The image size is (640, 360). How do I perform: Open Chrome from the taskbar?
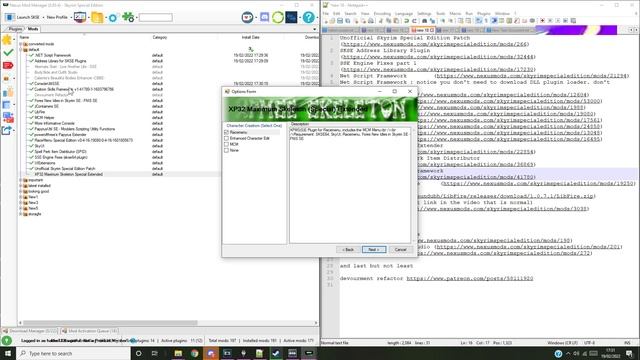pyautogui.click(x=195, y=353)
